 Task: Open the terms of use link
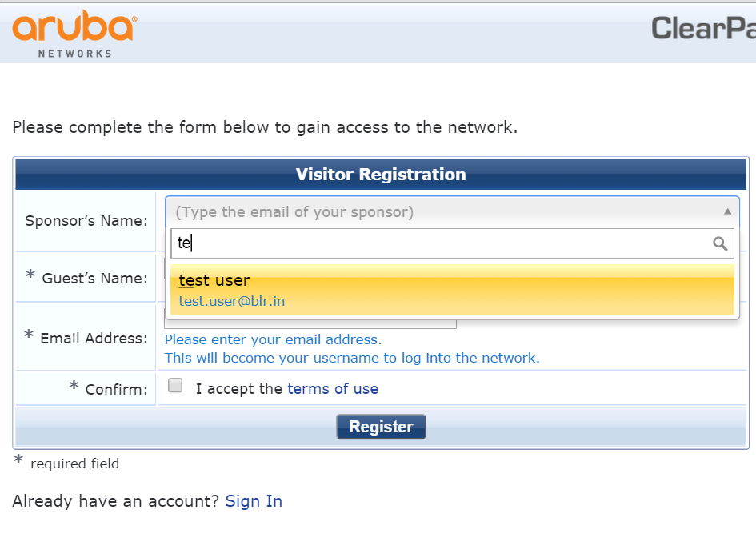(x=333, y=389)
